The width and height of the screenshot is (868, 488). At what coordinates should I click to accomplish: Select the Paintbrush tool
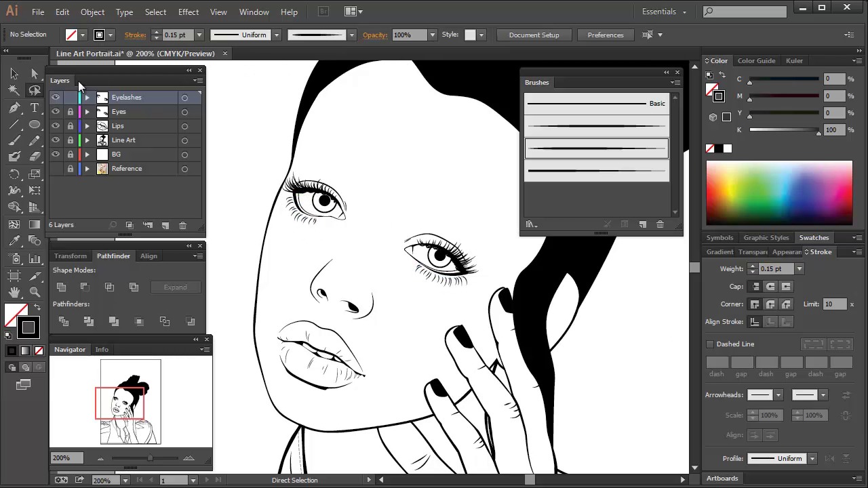[14, 141]
